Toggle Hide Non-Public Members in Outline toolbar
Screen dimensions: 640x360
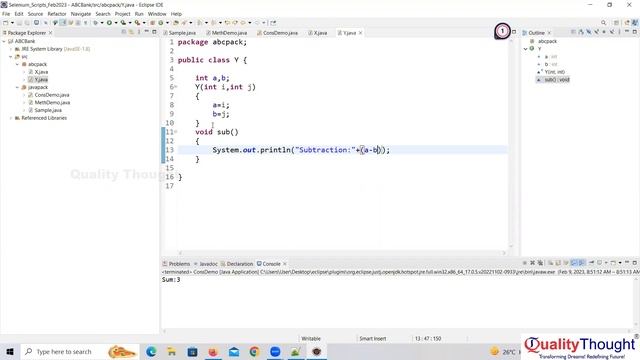point(604,32)
